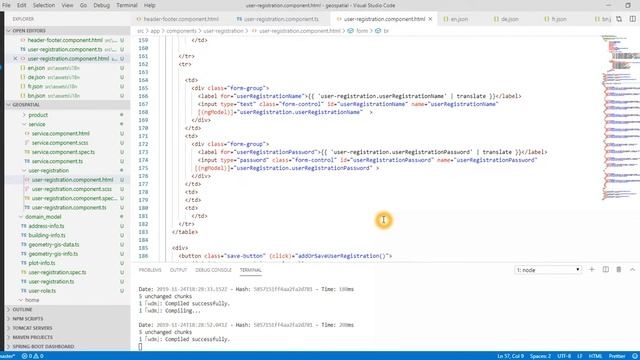This screenshot has height=360, width=640.
Task: Switch to Debug Console panel tab
Action: coord(213,270)
